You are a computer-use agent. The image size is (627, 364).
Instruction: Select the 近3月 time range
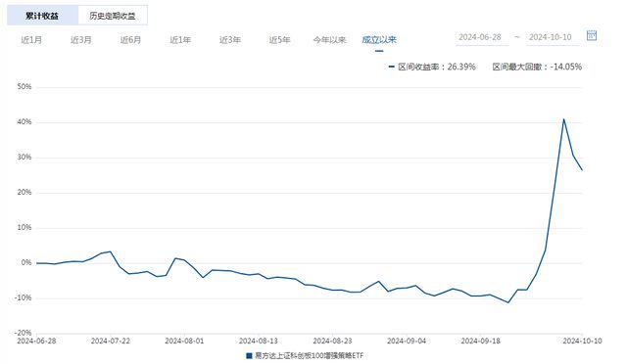[x=80, y=40]
